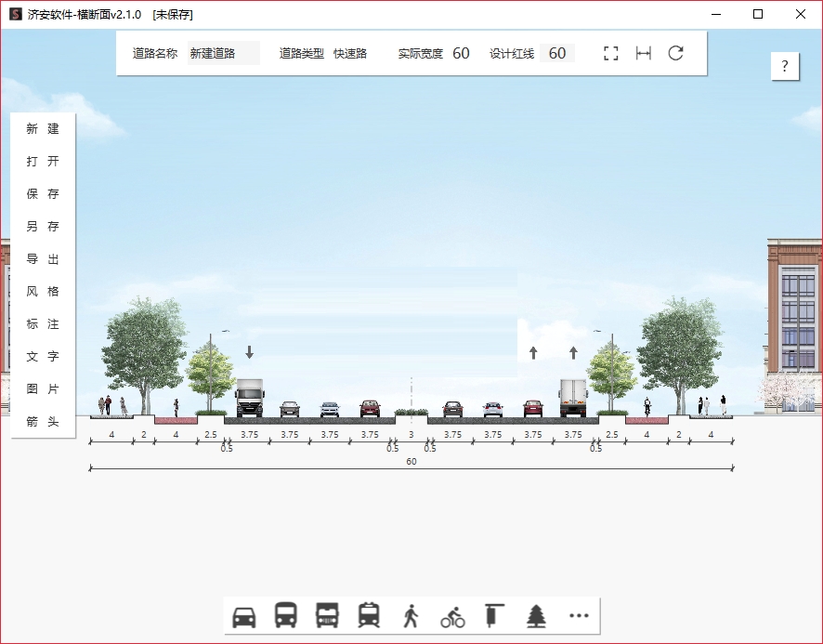The width and height of the screenshot is (823, 644).
Task: Click 箭头 to add arrow
Action: (x=43, y=422)
